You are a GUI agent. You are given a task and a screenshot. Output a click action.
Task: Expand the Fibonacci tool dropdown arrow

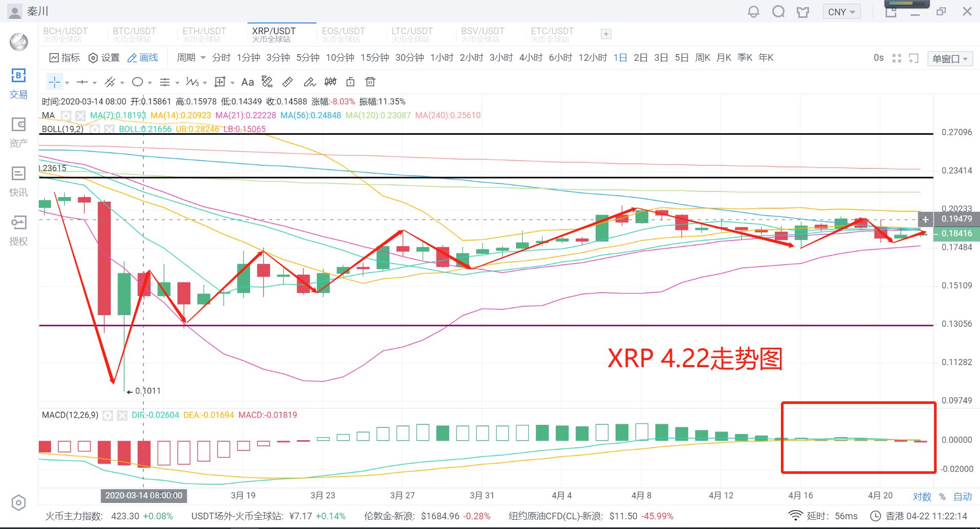point(177,83)
